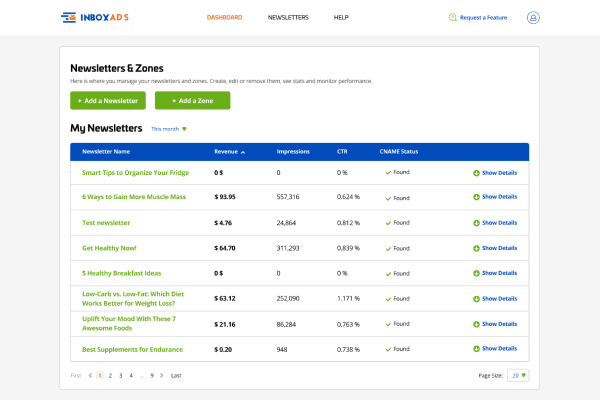600x400 pixels.
Task: Click Show Details plus icon for Test newsletter
Action: point(476,223)
